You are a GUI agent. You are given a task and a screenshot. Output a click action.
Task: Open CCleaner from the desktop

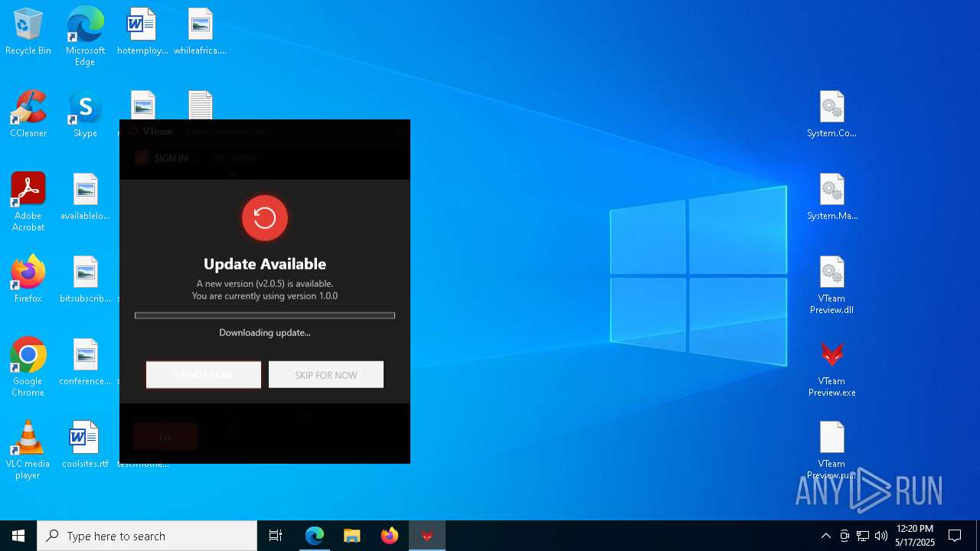[28, 115]
